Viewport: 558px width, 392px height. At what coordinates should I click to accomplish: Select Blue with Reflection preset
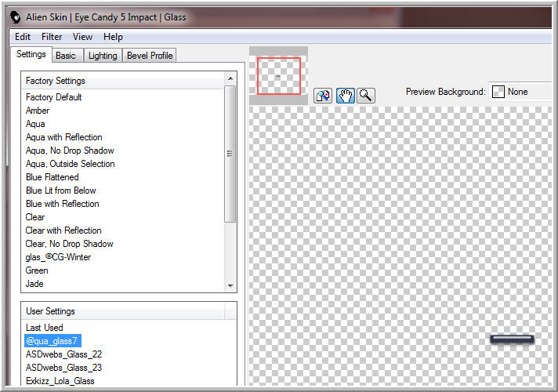point(63,204)
